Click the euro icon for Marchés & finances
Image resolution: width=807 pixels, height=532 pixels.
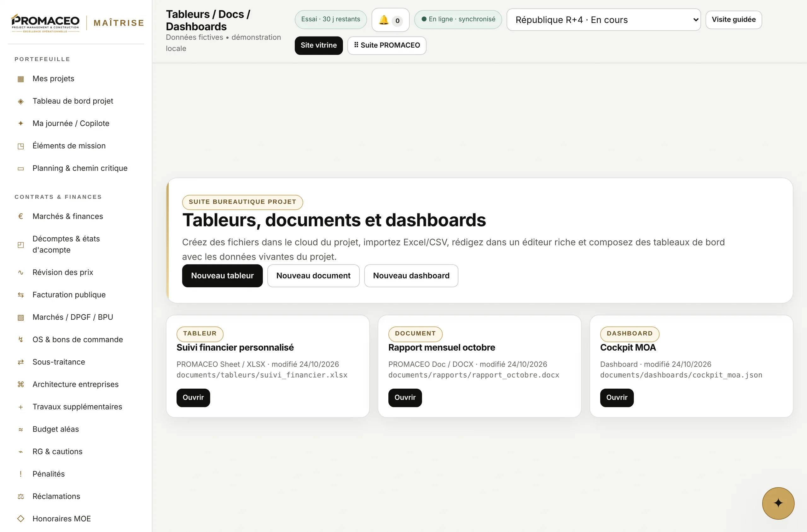(x=21, y=216)
